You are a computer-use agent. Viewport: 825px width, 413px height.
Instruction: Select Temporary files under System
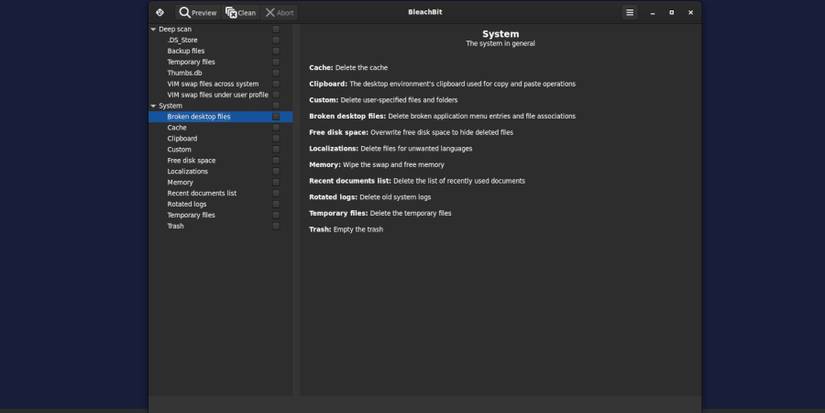point(220,215)
